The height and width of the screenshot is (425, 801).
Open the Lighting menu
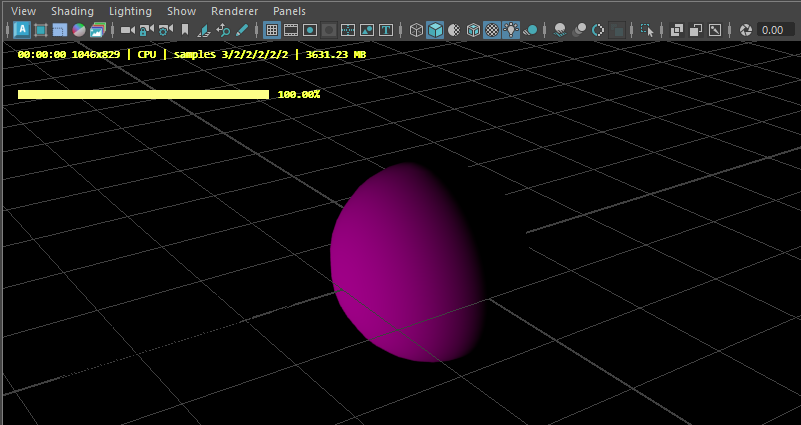pyautogui.click(x=130, y=11)
